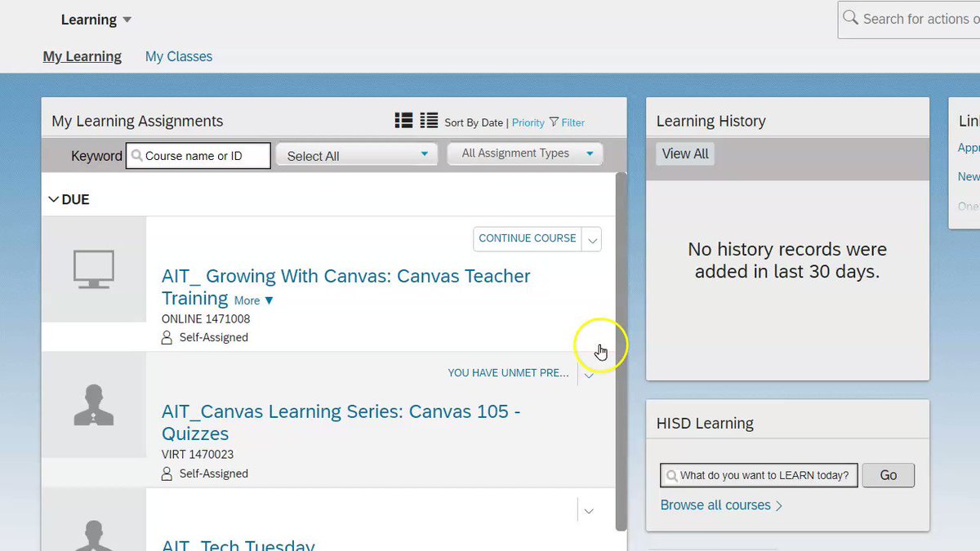The image size is (980, 551).
Task: Open the Learning module dropdown
Action: coord(96,20)
